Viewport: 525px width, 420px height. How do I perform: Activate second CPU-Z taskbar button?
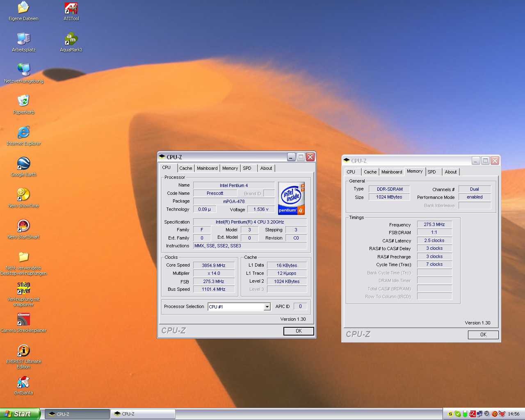143,414
